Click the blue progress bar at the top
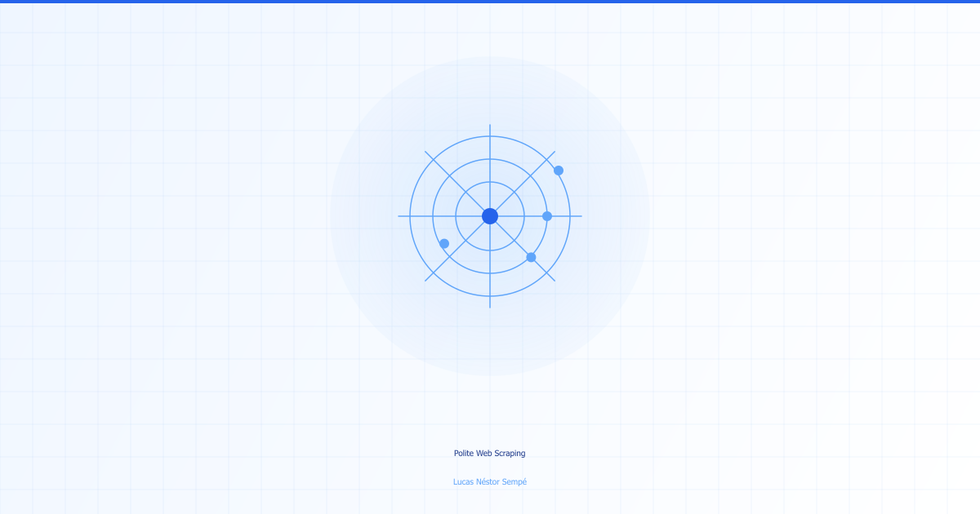The height and width of the screenshot is (514, 980). click(x=490, y=2)
